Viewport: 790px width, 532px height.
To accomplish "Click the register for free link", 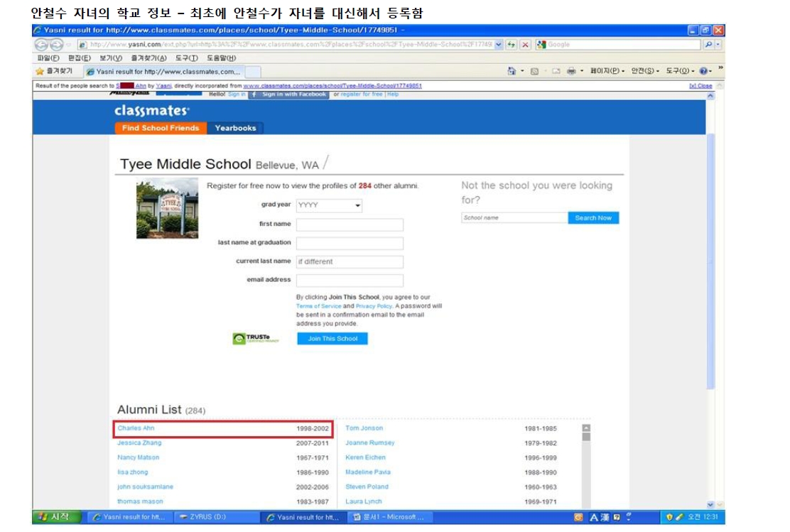I will [361, 94].
